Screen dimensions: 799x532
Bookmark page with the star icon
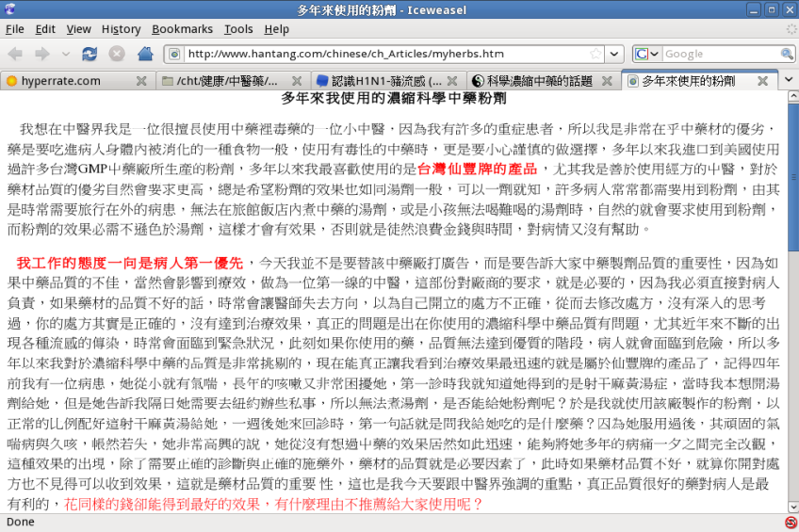tap(595, 54)
